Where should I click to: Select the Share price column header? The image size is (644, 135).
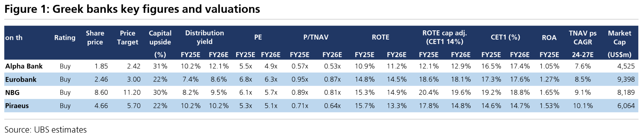95,38
